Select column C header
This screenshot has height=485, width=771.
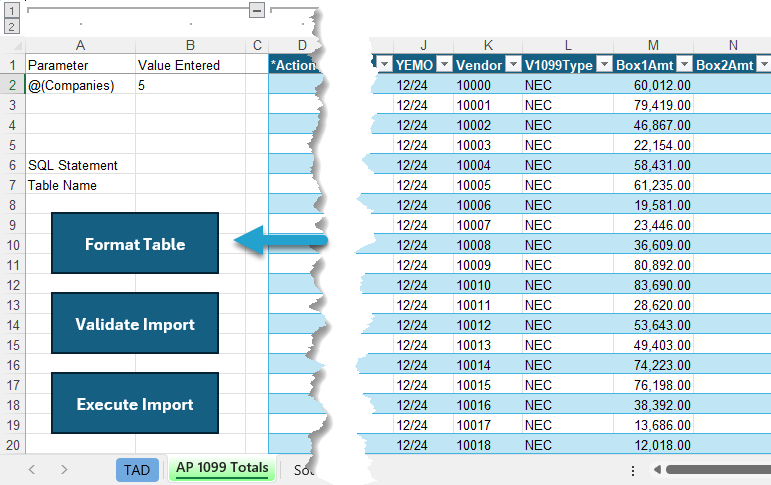pyautogui.click(x=257, y=45)
